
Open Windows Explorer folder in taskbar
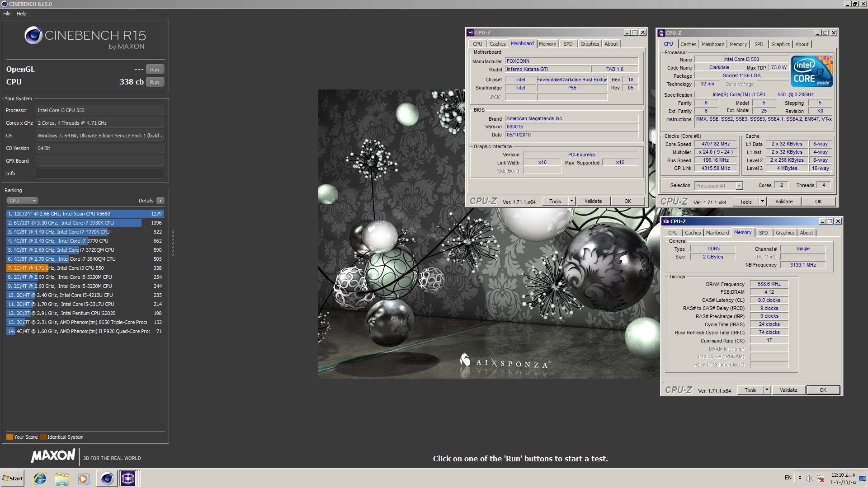62,478
